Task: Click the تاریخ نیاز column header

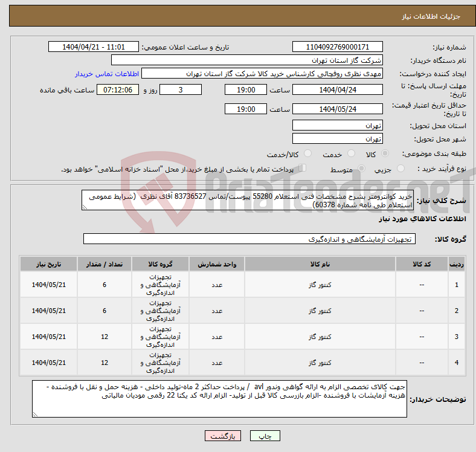Action: click(x=48, y=264)
